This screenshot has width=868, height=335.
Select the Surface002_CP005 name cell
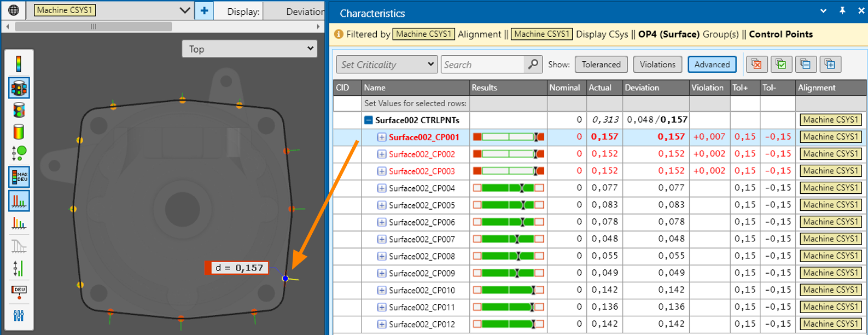coord(422,205)
